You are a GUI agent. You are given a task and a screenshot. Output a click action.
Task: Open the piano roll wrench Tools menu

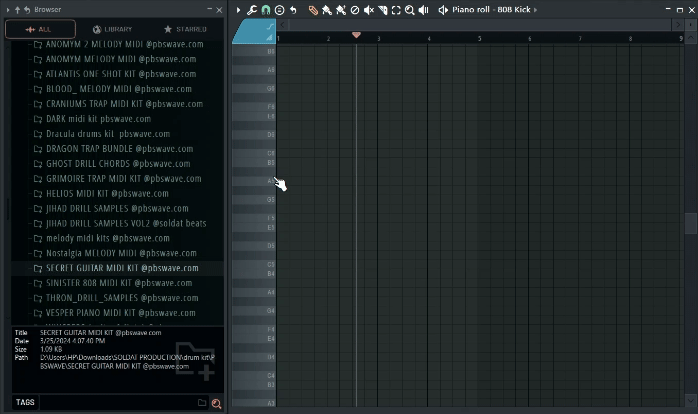pyautogui.click(x=252, y=10)
